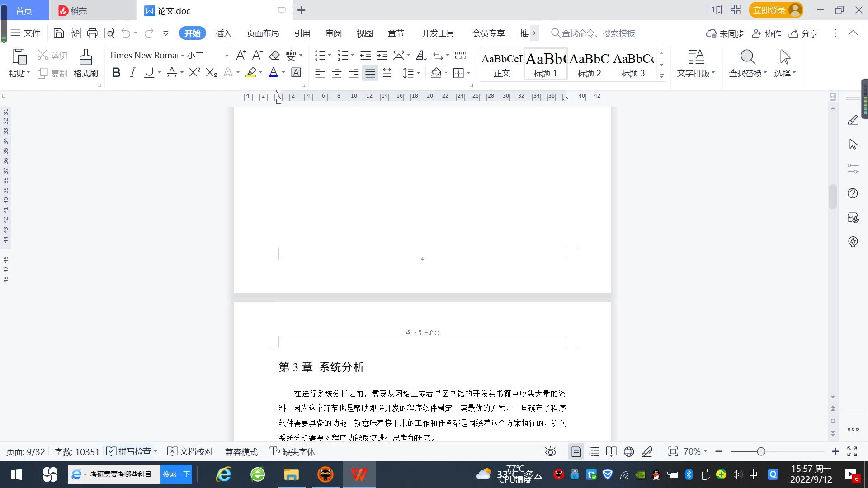
Task: Click the Find and Replace magnifier icon
Action: (748, 57)
